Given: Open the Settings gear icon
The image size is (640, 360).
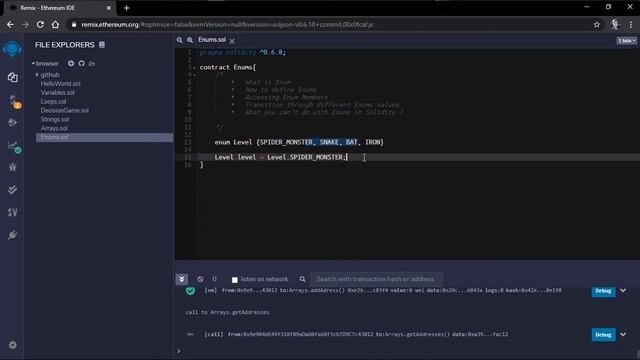Looking at the screenshot, I should pos(13,344).
